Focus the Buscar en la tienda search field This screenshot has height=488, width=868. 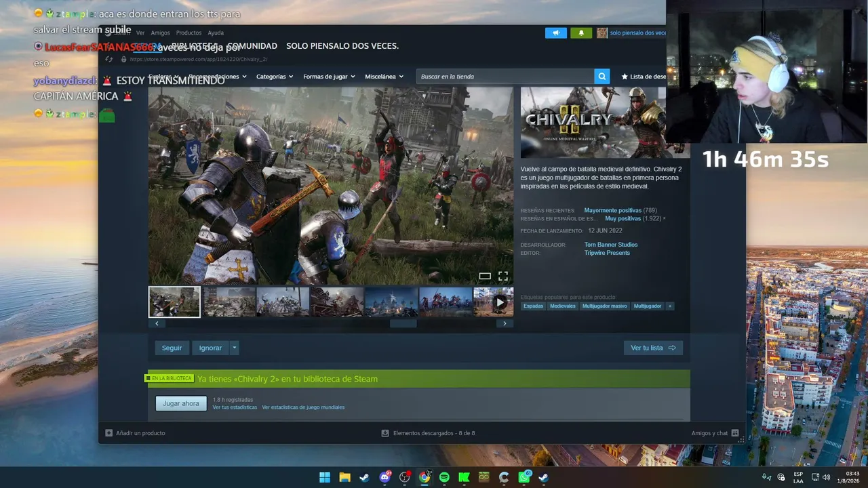505,77
